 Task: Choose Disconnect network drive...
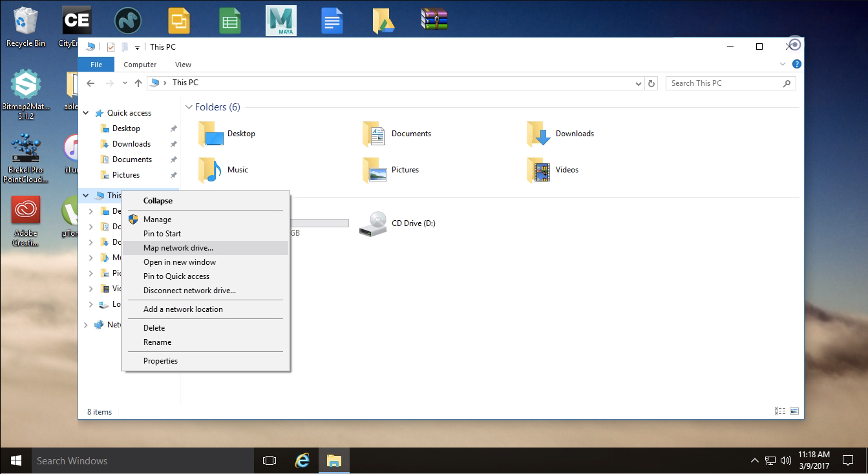pyautogui.click(x=205, y=291)
